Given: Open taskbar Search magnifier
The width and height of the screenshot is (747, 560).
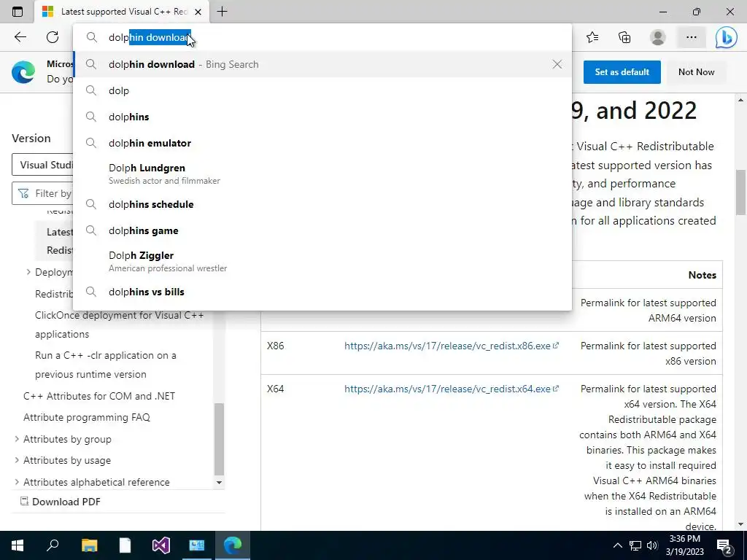Looking at the screenshot, I should pos(53,545).
